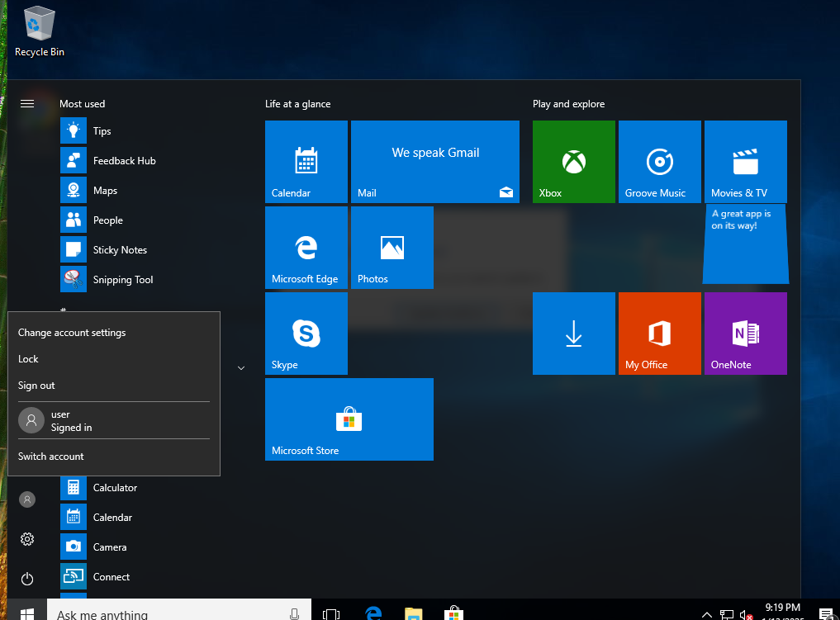Open File Explorer from the taskbar
This screenshot has height=620, width=840.
pyautogui.click(x=413, y=613)
